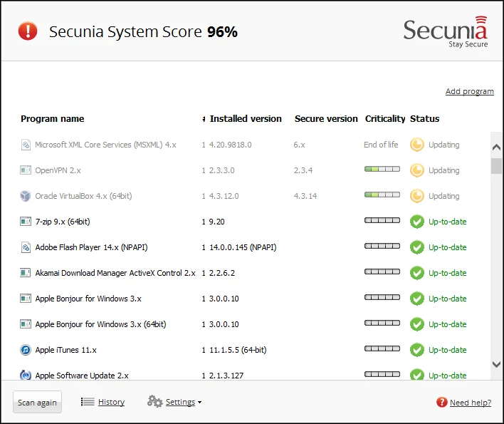Select Adobe Flash Player 14.x (NPAPI) name
Screen dimensions: 504x424
point(91,247)
